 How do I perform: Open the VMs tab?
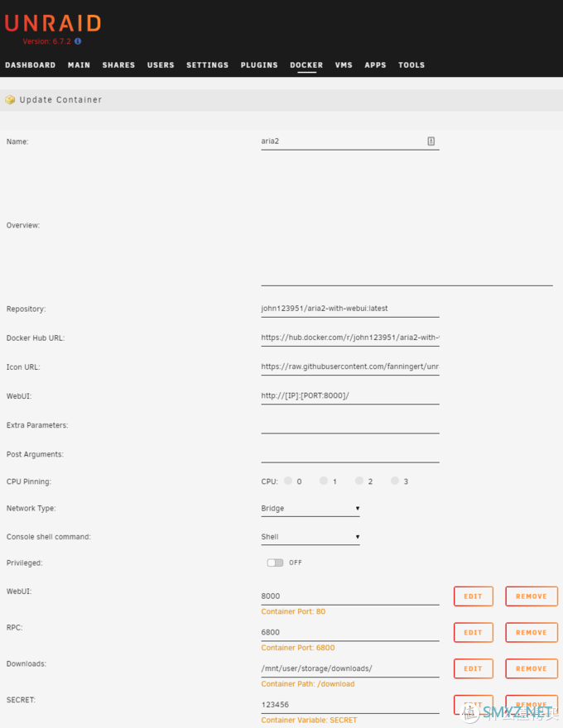(x=344, y=65)
